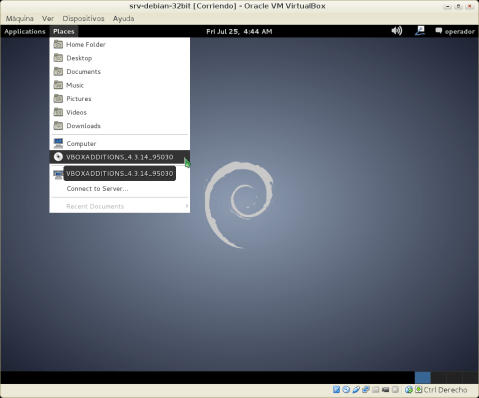Open the highlighted VBOXADDITIONS_4.3.14_95030 disc entry
479x398 pixels.
click(x=120, y=157)
